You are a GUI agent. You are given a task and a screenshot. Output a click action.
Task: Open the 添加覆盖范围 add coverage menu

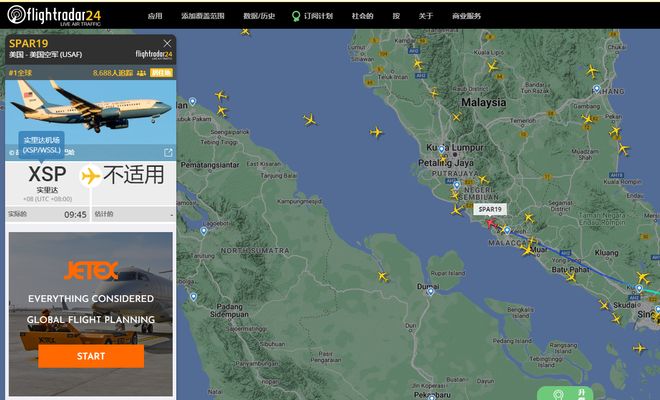click(202, 16)
